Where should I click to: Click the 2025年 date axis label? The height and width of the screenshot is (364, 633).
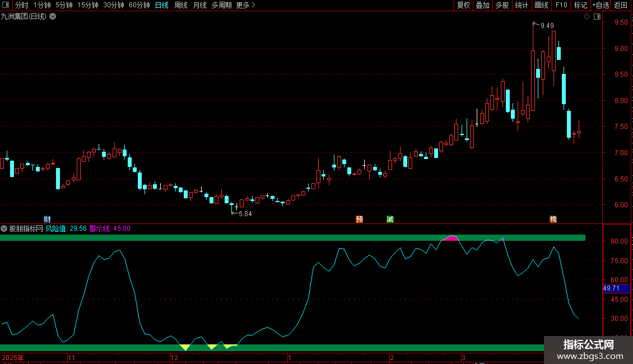13,357
